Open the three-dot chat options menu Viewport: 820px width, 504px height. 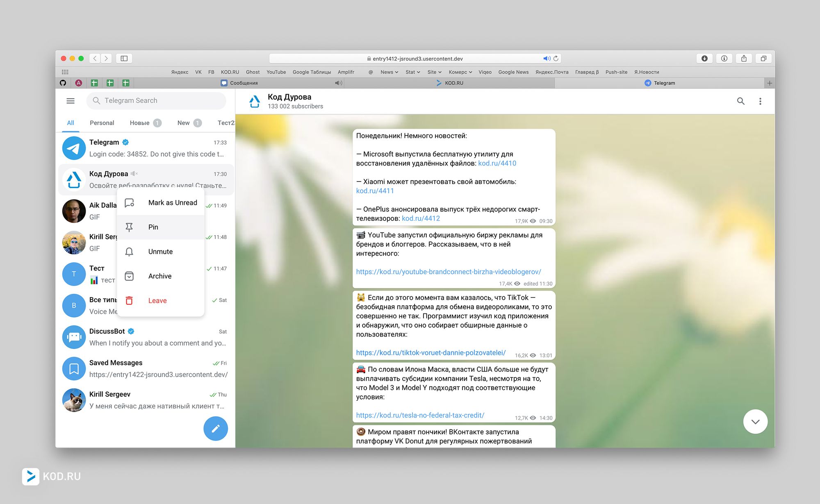[760, 101]
